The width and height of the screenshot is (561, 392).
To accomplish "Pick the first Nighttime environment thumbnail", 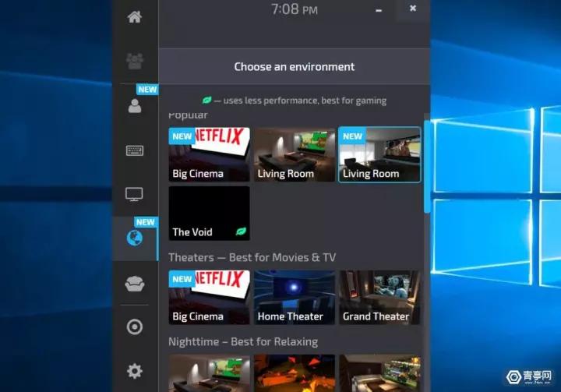I will pyautogui.click(x=210, y=373).
